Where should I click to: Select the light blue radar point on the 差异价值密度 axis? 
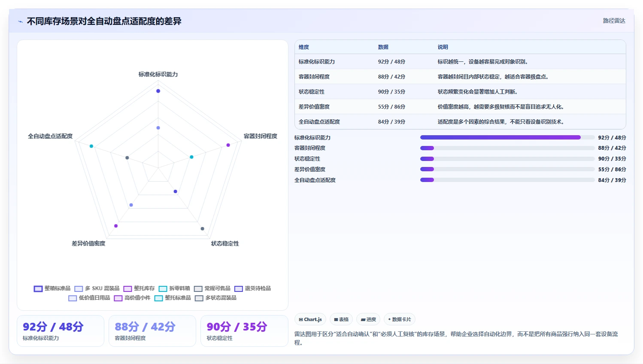pos(131,205)
